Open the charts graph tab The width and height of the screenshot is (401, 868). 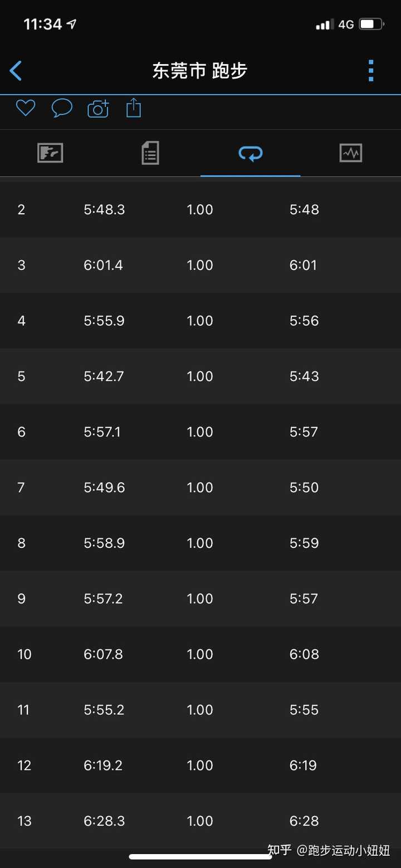point(351,153)
